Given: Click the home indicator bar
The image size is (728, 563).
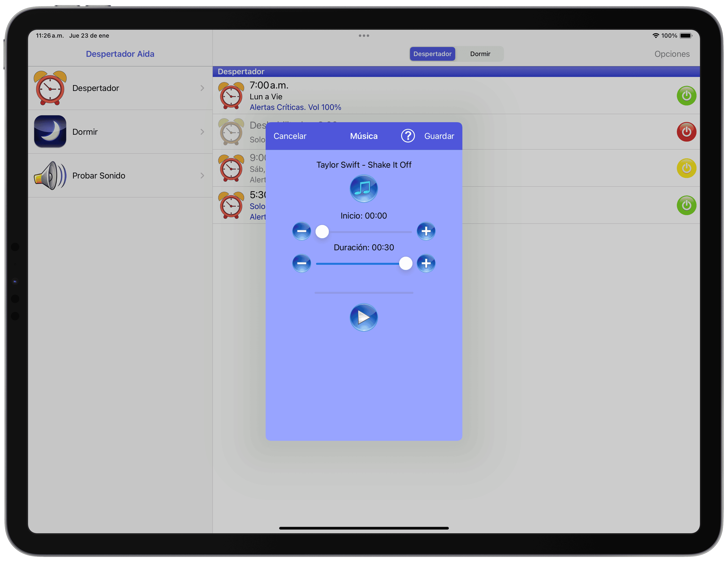Looking at the screenshot, I should coord(364,528).
